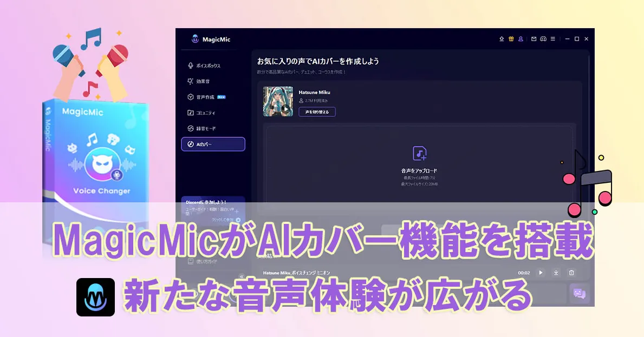Click the 声を切り替える switch voice button

[x=317, y=112]
